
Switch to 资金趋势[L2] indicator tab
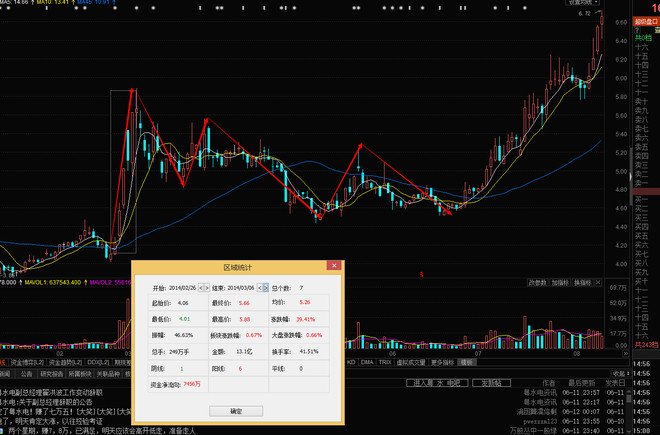(x=65, y=362)
